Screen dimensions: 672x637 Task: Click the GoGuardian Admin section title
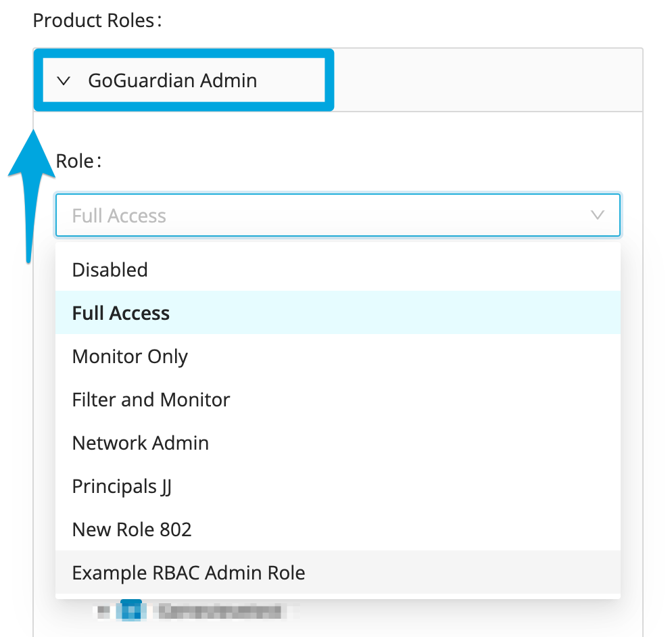[x=172, y=81]
